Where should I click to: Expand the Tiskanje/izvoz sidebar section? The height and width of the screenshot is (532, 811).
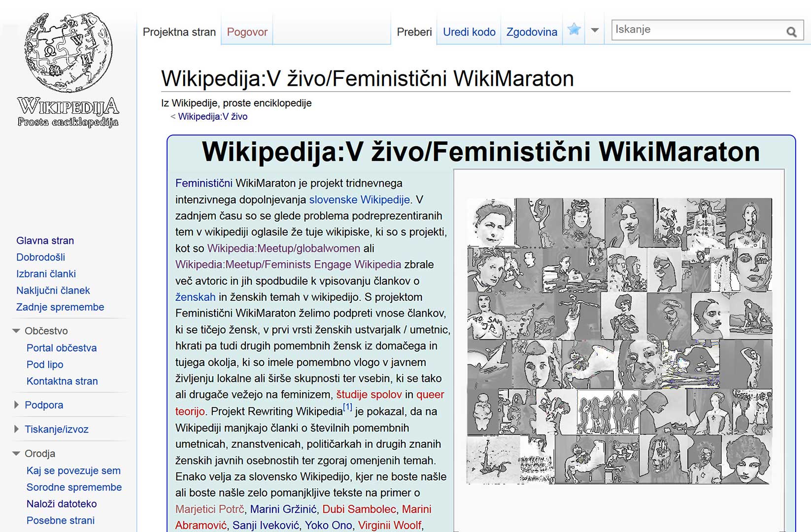16,430
